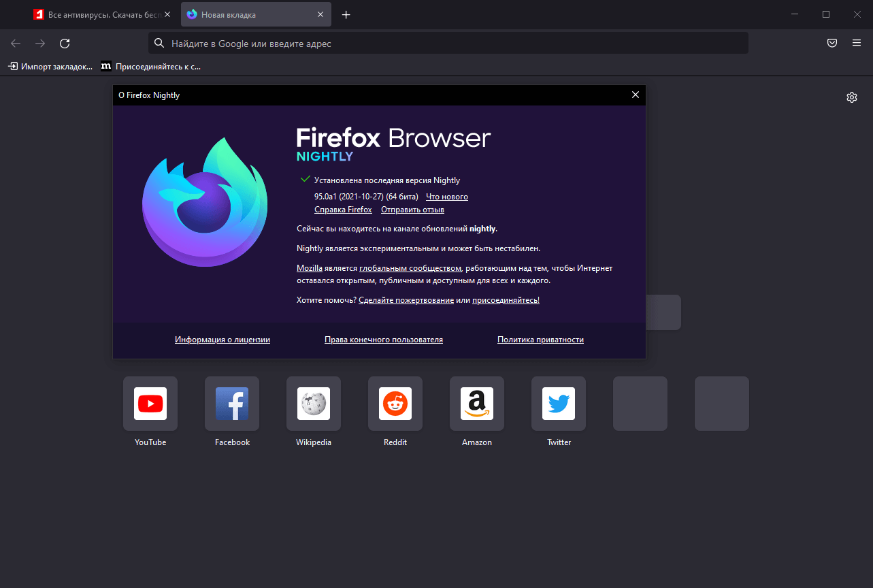This screenshot has width=873, height=588.
Task: Click 'Nightly является экспериментальным' text line
Action: (x=418, y=248)
